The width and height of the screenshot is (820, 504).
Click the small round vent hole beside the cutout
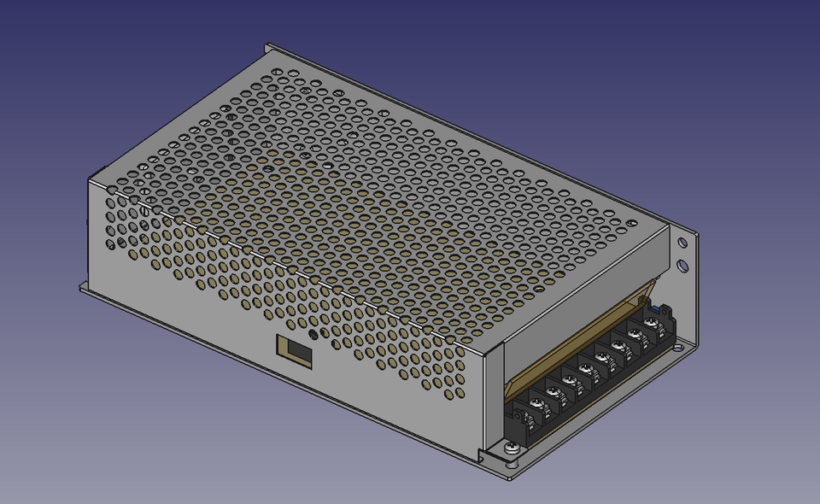pos(313,334)
